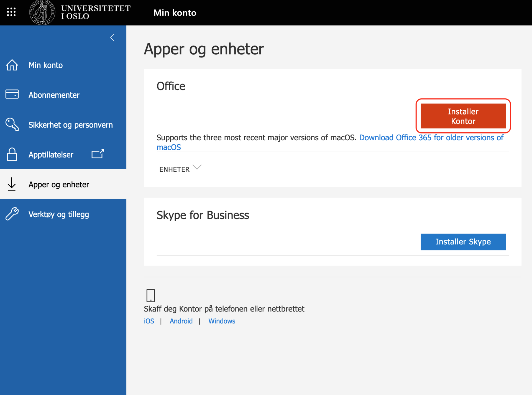532x395 pixels.
Task: Open Verktøy og tillegg in the sidebar
Action: pos(63,214)
